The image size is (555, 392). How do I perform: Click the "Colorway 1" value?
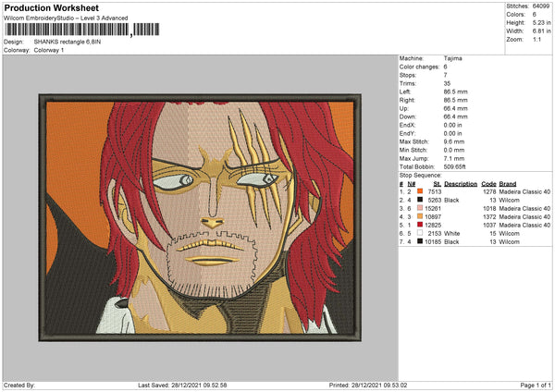click(49, 50)
